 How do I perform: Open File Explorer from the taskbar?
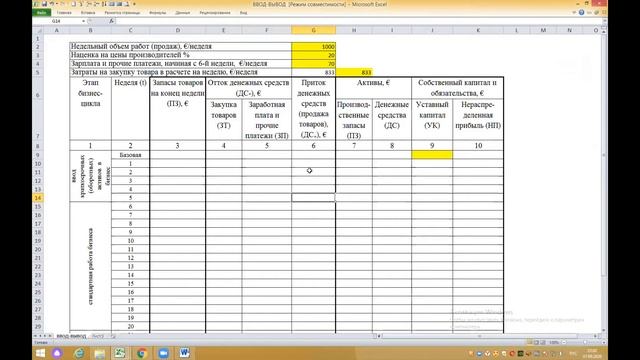tap(100, 353)
